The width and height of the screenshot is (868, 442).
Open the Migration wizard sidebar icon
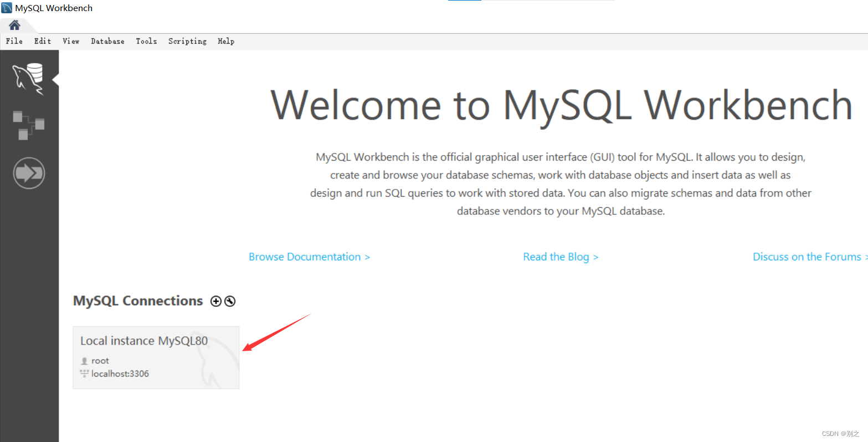pos(29,173)
